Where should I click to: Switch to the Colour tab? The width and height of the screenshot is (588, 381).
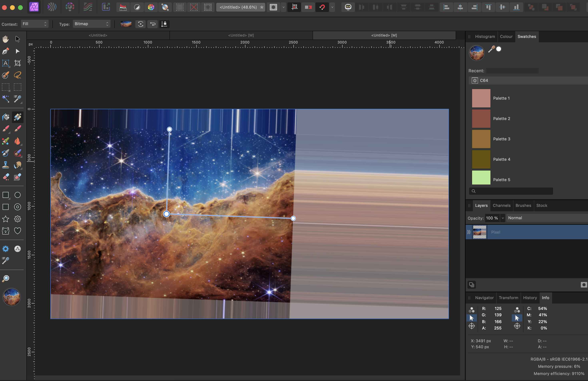point(506,37)
